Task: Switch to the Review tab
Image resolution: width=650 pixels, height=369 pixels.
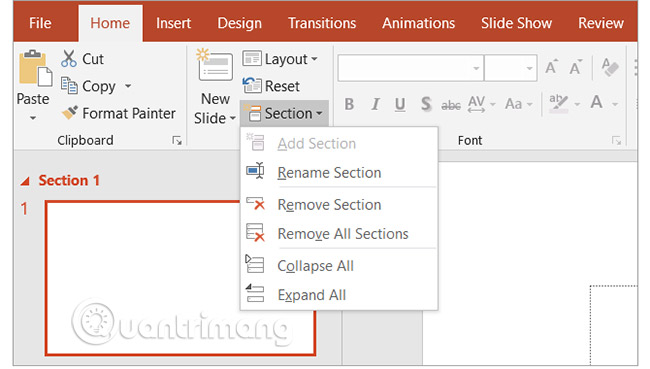Action: (x=601, y=23)
